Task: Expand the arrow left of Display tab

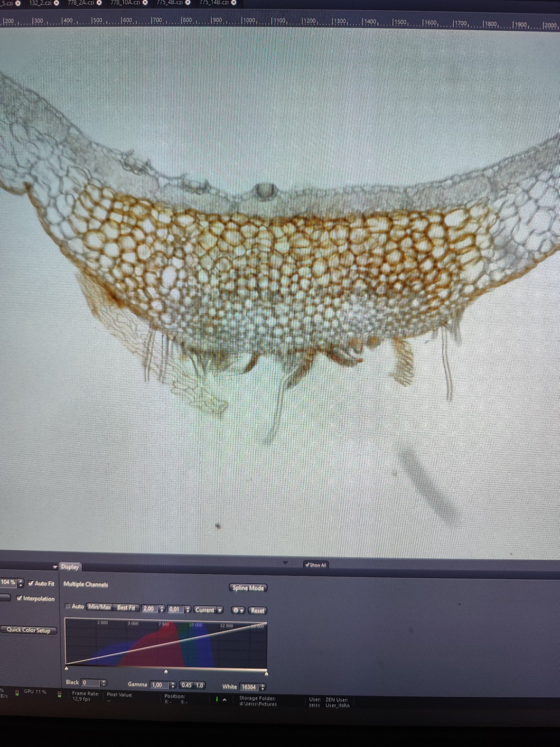Action: (x=55, y=567)
